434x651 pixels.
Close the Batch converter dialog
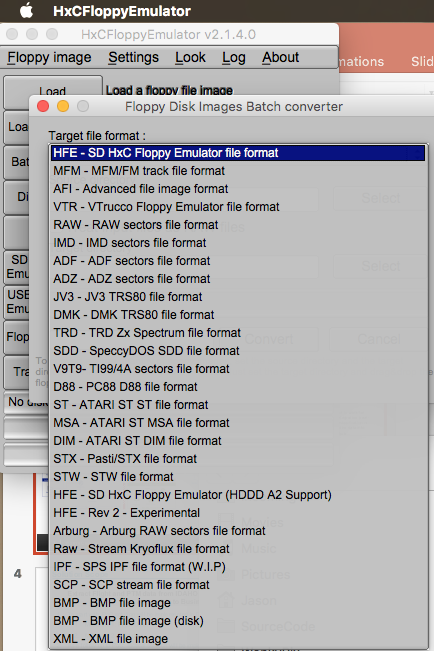(43, 106)
